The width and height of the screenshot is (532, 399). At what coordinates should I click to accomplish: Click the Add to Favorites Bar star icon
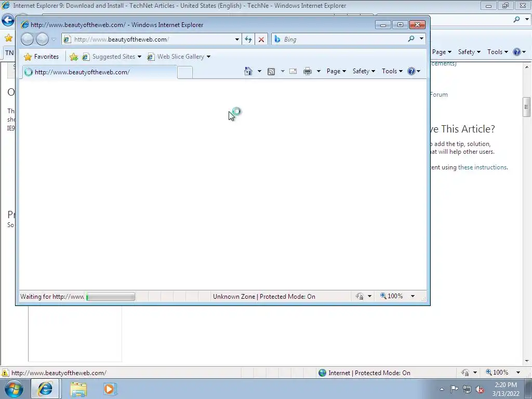(74, 57)
